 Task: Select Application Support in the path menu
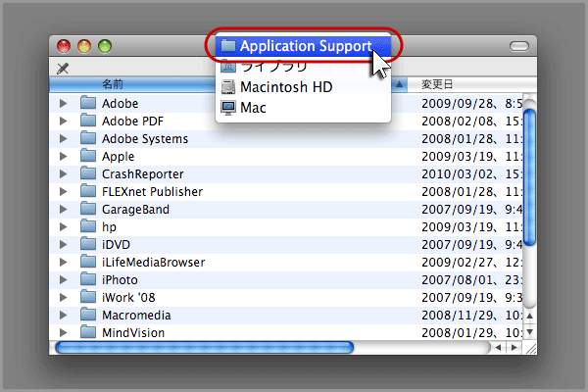303,46
